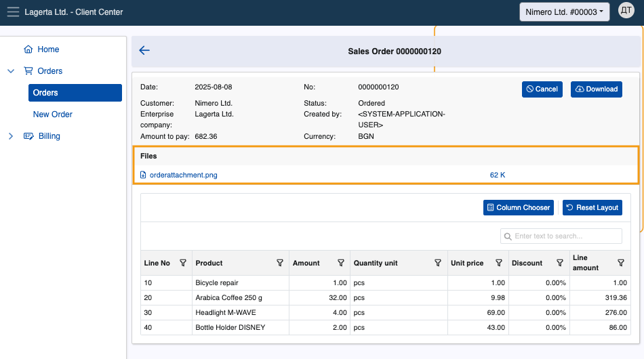Open Discount column filter
This screenshot has height=359, width=644.
pyautogui.click(x=560, y=263)
